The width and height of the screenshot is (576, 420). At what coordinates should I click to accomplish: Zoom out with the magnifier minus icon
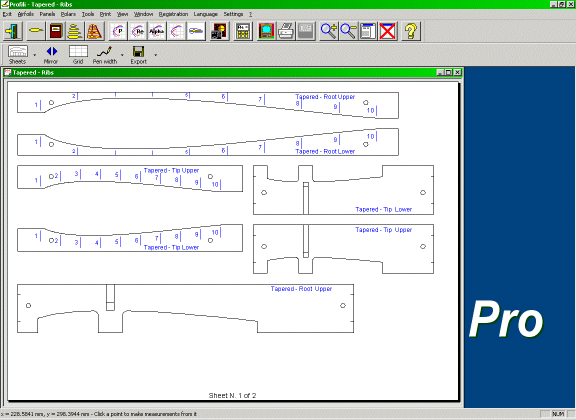pos(348,31)
